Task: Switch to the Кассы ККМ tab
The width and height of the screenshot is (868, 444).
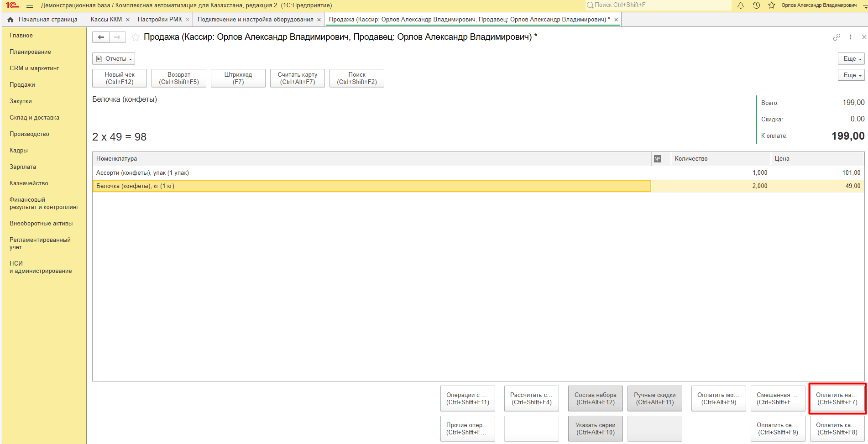Action: [106, 20]
